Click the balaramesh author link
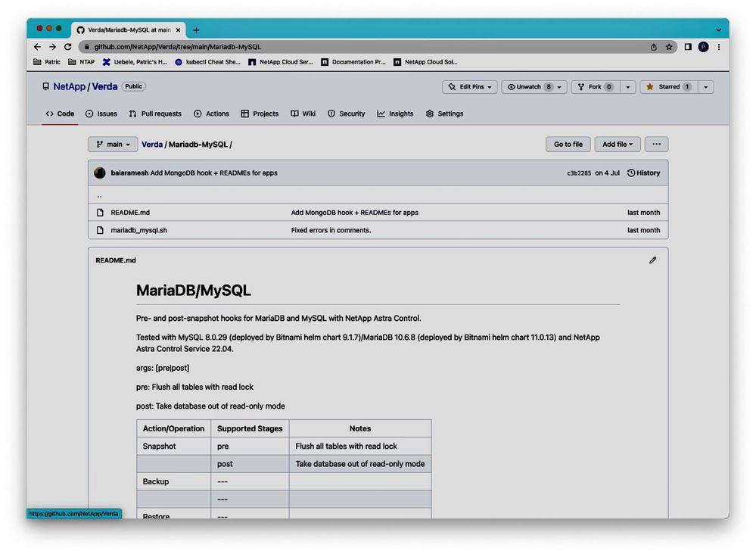 tap(129, 173)
